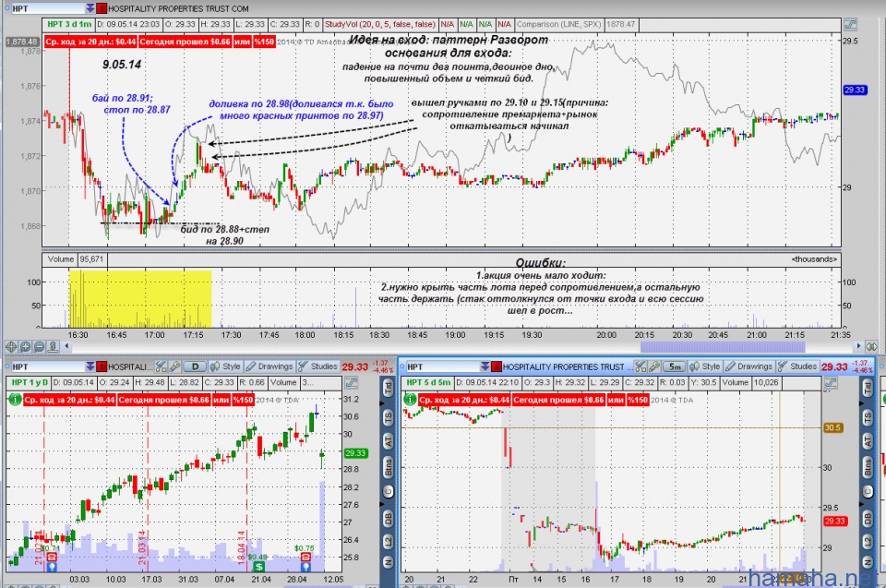Open the N side tab of the daily chart
The image size is (886, 588).
coord(389,562)
